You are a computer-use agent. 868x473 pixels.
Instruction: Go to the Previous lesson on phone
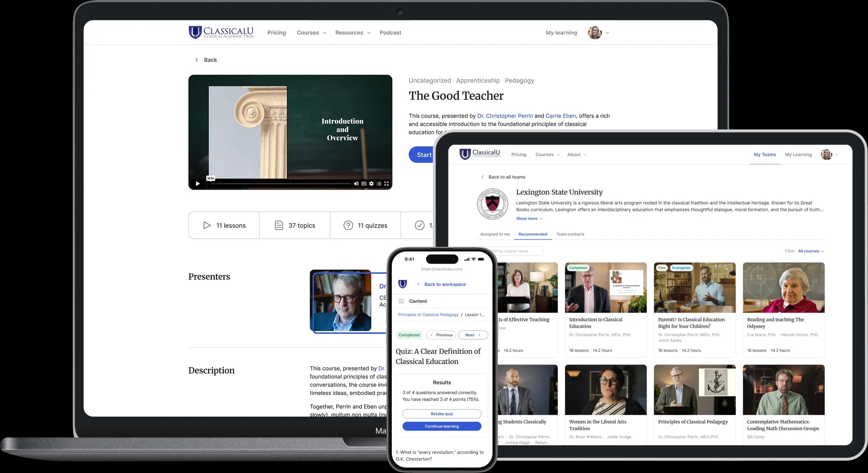tap(441, 335)
